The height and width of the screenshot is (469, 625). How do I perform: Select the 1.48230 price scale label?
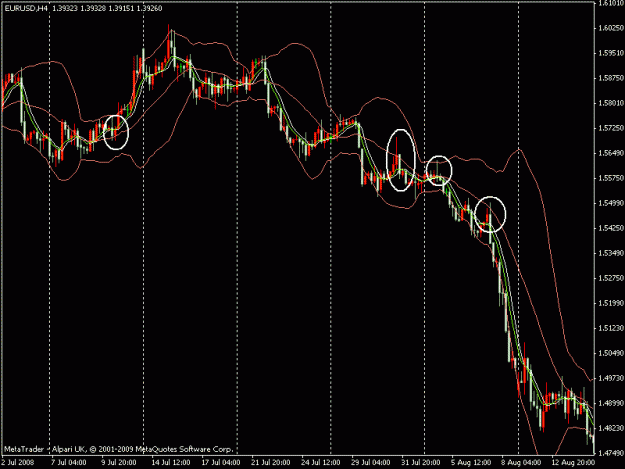[x=611, y=428]
